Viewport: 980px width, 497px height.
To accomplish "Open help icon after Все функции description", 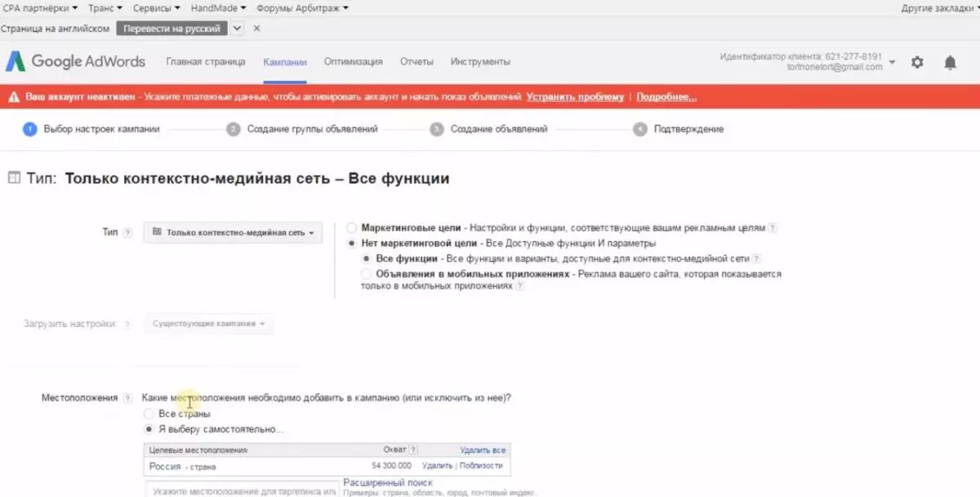I will (x=756, y=258).
